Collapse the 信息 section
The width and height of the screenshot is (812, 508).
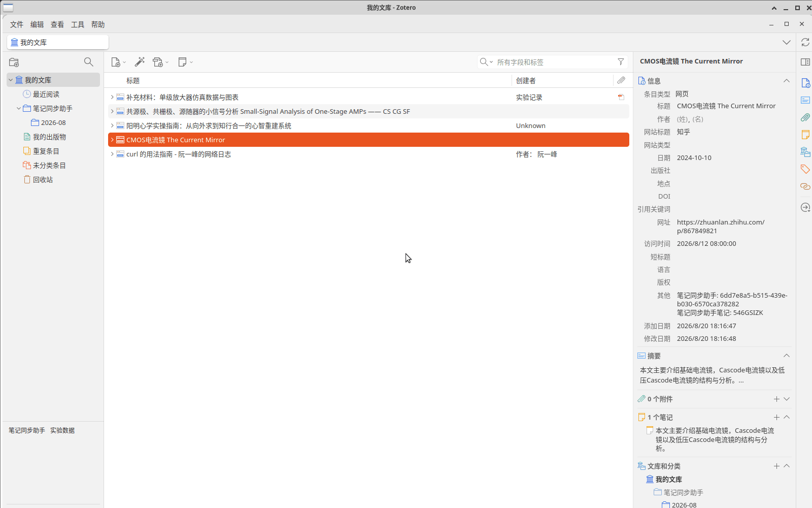(x=787, y=81)
